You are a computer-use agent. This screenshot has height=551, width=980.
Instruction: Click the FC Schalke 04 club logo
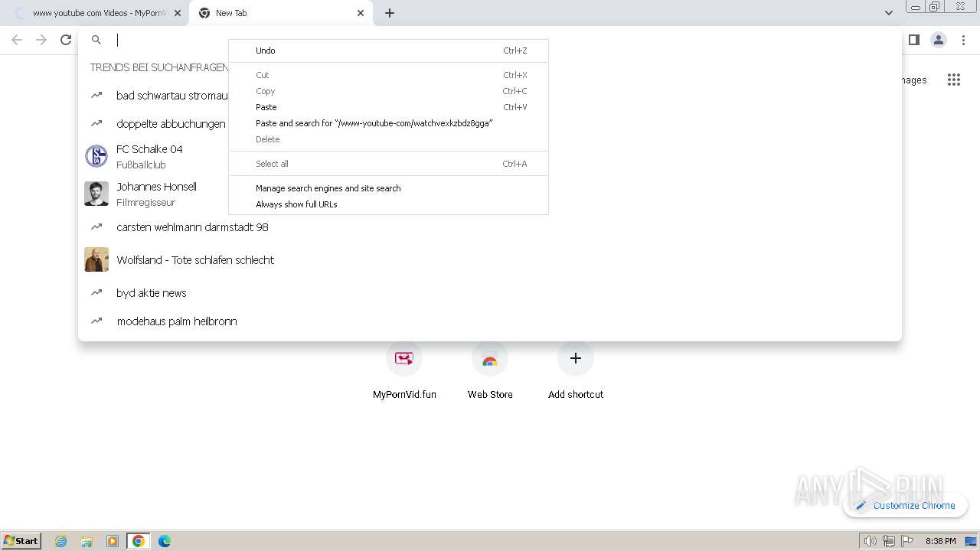(96, 156)
